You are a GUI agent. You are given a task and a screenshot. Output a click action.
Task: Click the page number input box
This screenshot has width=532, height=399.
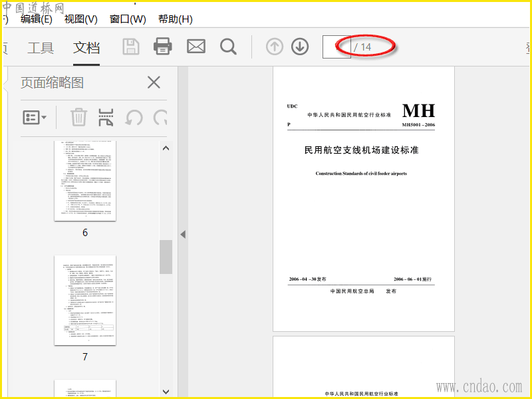click(x=336, y=47)
